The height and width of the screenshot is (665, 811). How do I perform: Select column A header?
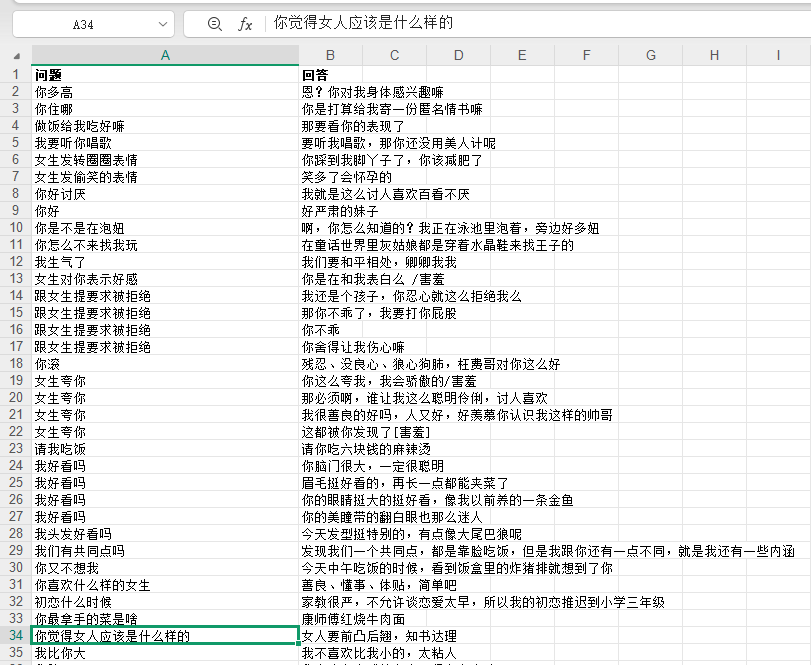[165, 55]
